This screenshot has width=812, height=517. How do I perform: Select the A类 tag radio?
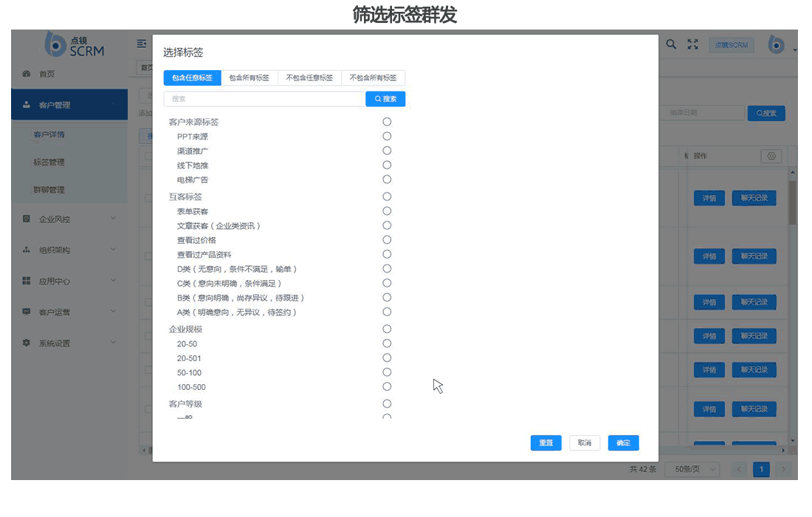(387, 312)
